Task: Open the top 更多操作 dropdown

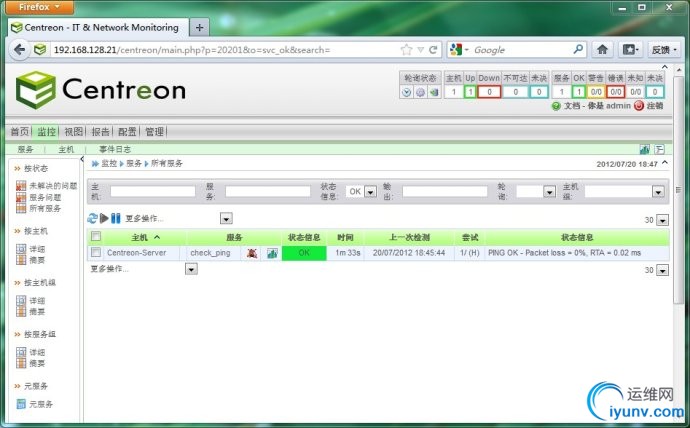Action: (x=226, y=219)
